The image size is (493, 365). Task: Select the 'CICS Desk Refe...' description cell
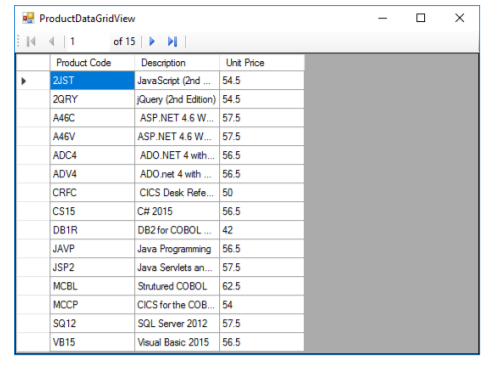point(177,192)
